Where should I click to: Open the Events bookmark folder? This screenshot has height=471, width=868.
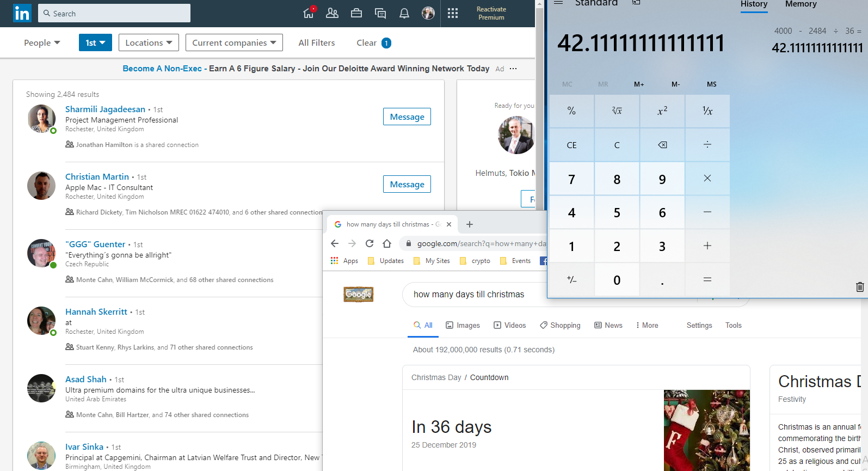click(x=515, y=261)
